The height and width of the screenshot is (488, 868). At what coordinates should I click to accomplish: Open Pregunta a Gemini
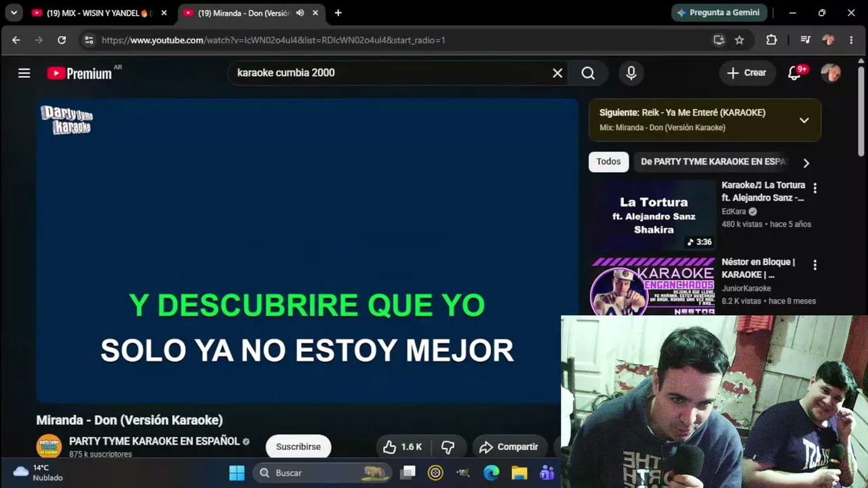(719, 13)
